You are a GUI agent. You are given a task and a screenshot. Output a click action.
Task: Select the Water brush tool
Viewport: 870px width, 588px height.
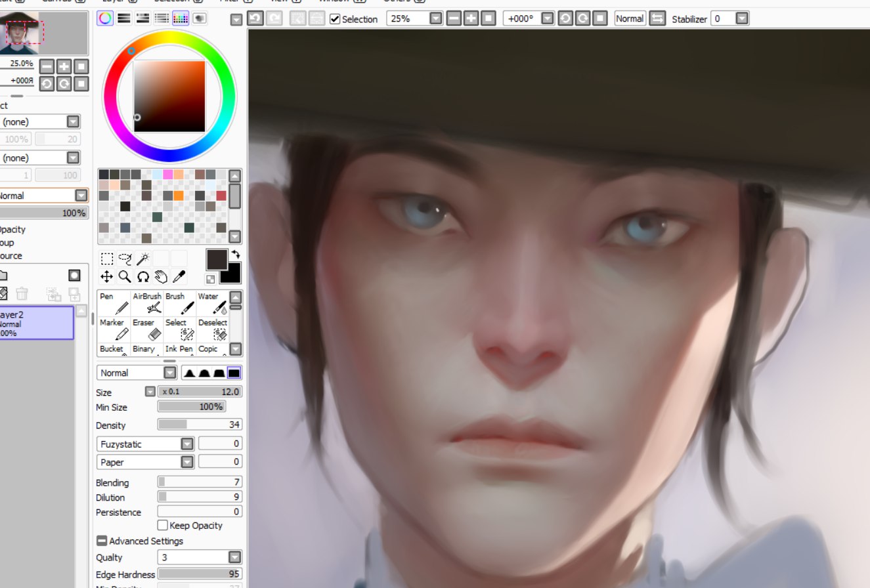point(213,303)
